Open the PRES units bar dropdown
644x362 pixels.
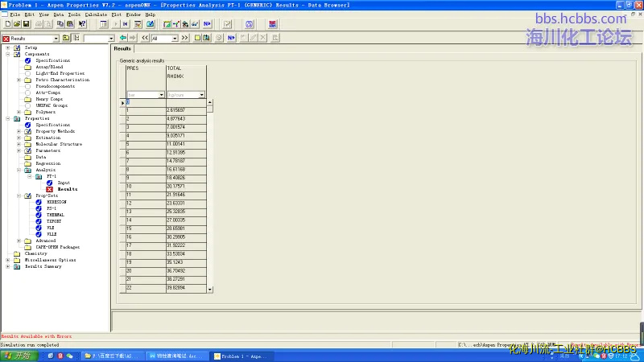coord(162,95)
